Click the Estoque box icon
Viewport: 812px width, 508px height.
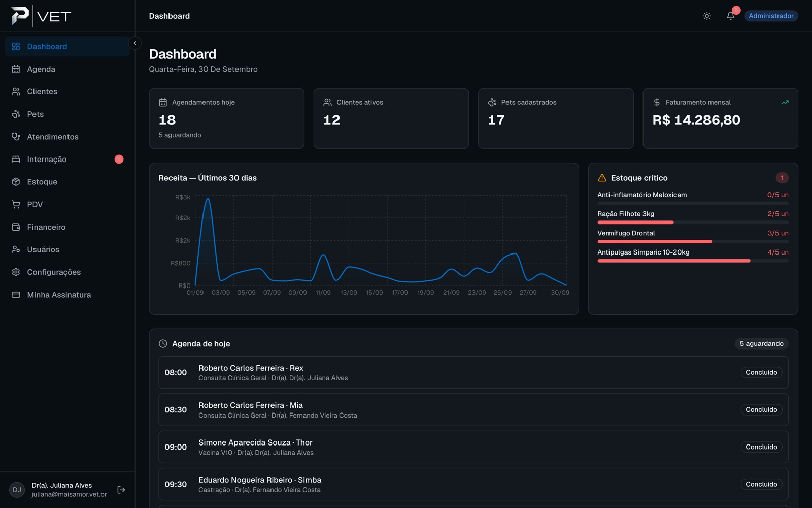point(16,182)
